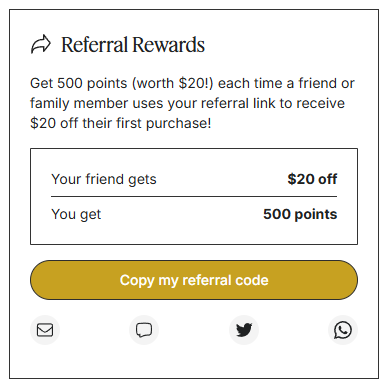388x386 pixels.
Task: Click the share arrow icon beside Referral Rewards
Action: (x=41, y=44)
